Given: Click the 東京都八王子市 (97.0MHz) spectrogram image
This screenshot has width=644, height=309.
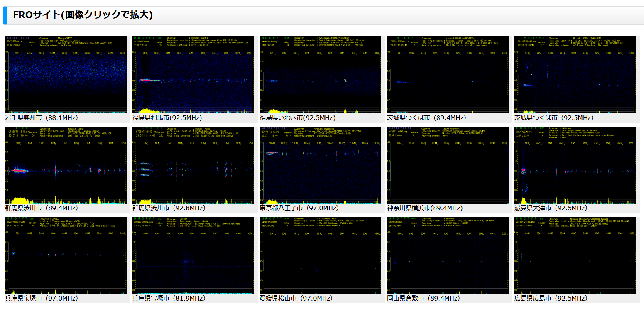Looking at the screenshot, I should 320,165.
